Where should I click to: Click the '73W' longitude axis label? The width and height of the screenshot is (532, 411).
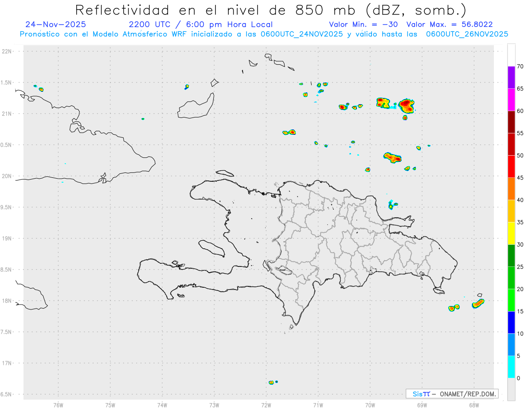coord(214,404)
